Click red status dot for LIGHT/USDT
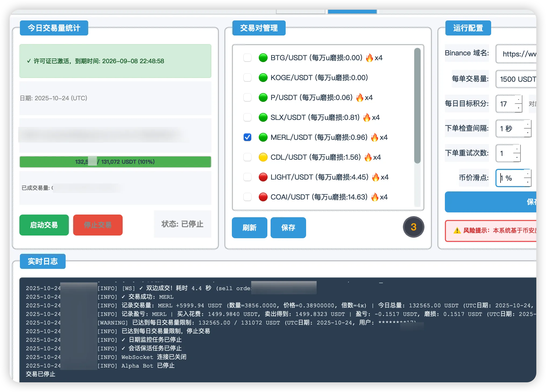Image resolution: width=546 pixels, height=392 pixels. [263, 177]
